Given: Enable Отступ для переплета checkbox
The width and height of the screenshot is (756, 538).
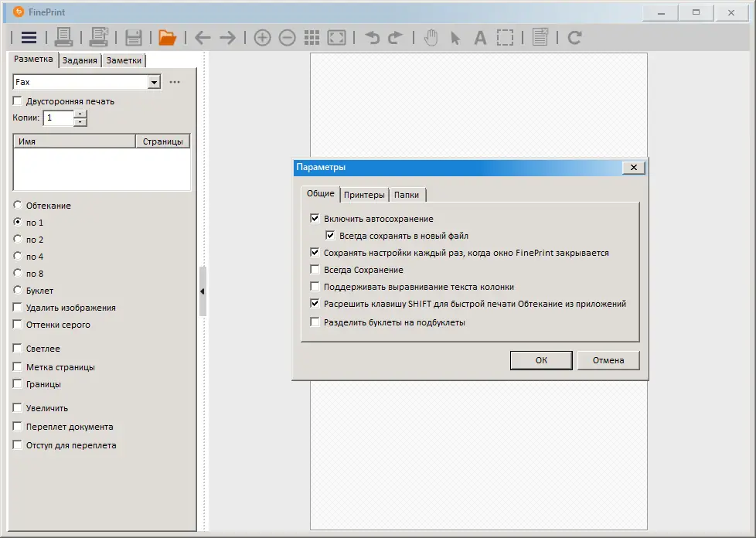Looking at the screenshot, I should 17,444.
